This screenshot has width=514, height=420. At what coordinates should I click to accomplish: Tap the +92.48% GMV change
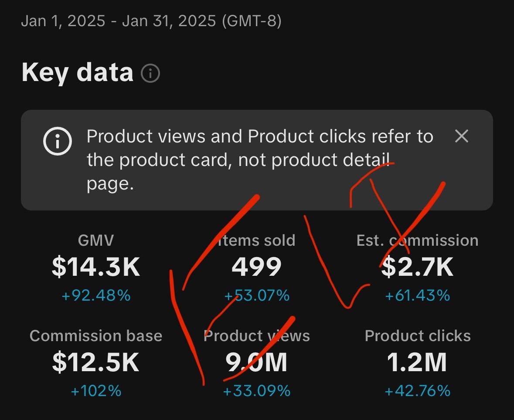96,295
